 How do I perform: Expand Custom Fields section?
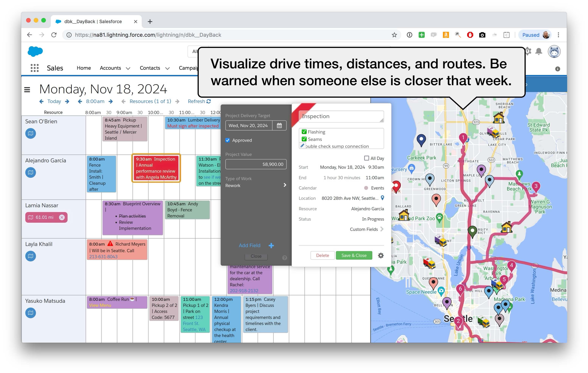(x=367, y=229)
